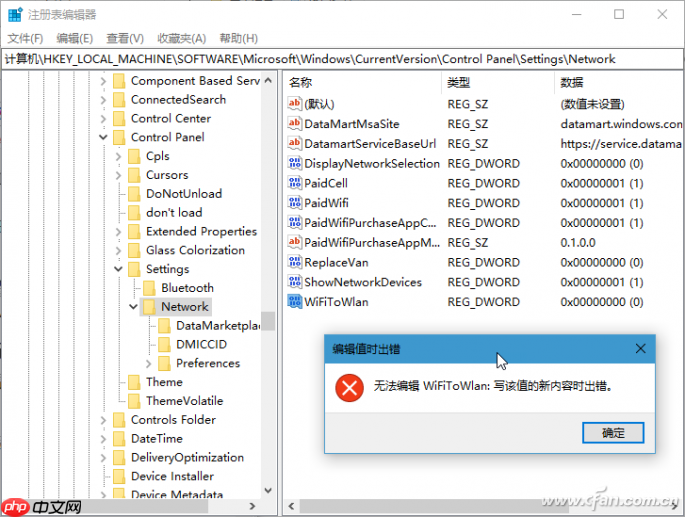Open the 编辑(E) menu
685x517 pixels.
coord(75,38)
